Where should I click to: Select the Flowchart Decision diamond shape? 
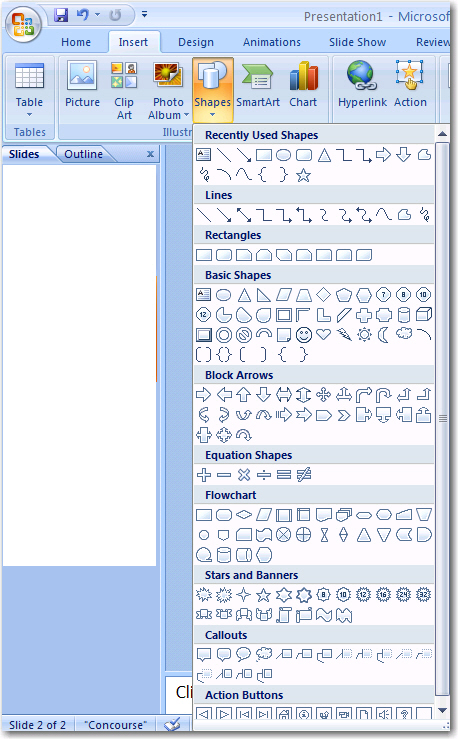tap(244, 515)
